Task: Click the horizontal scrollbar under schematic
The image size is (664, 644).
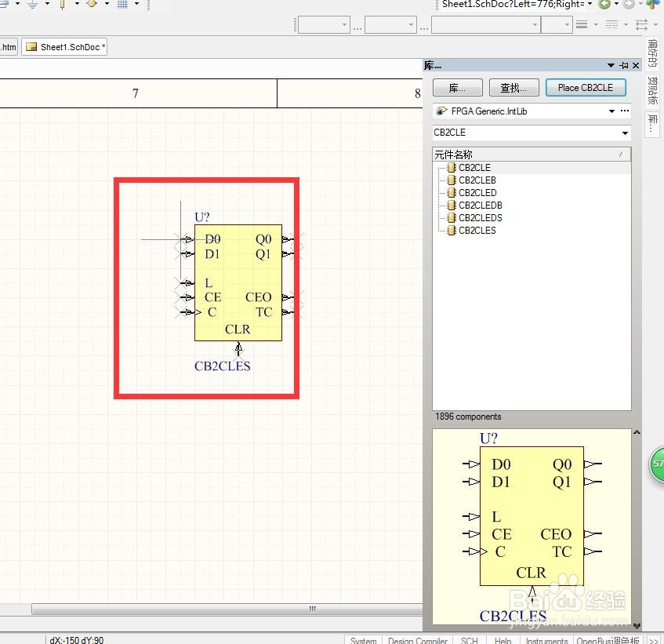Action: point(227,609)
